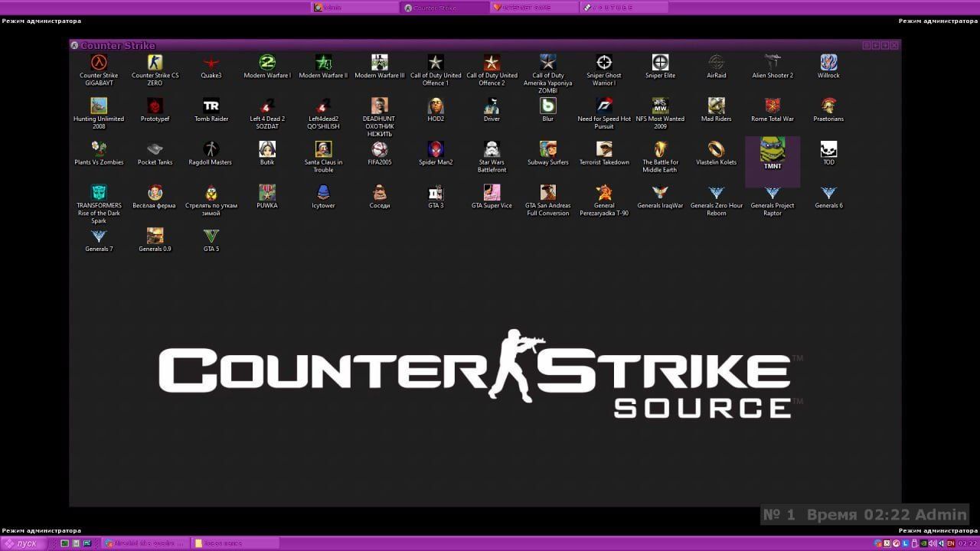
Task: Start the Quake3 game icon
Action: 211,63
